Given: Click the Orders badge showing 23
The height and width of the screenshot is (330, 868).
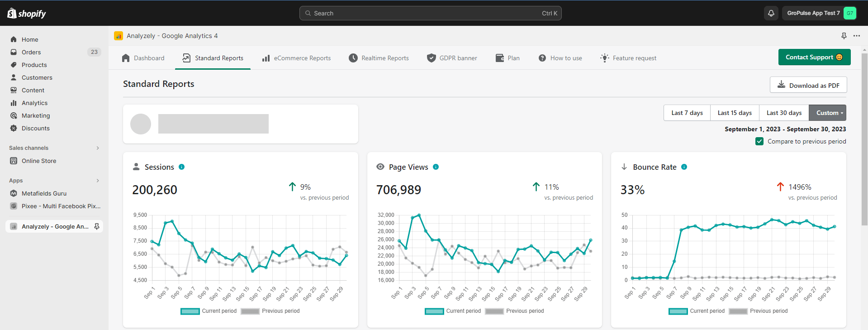Looking at the screenshot, I should click(94, 52).
